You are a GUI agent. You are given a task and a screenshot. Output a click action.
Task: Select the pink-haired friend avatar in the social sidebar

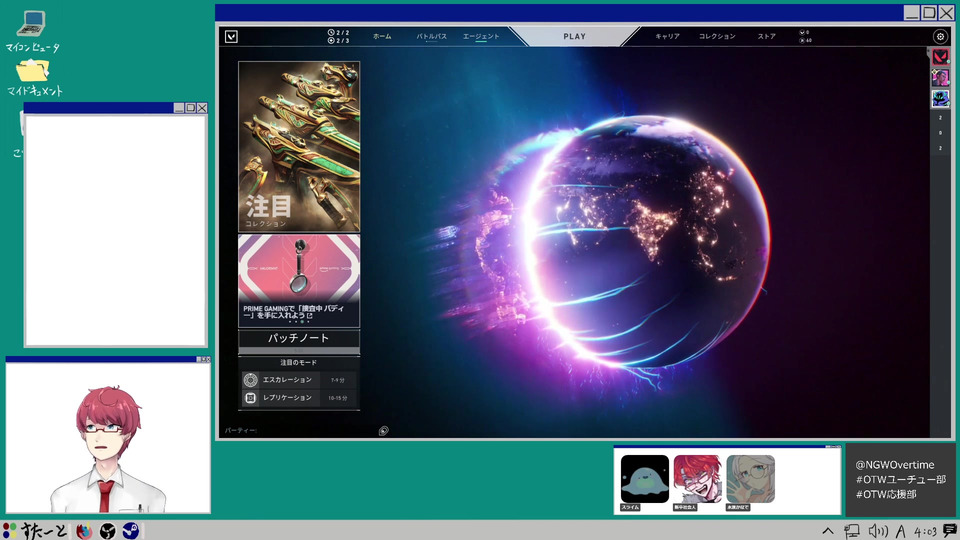click(x=940, y=78)
